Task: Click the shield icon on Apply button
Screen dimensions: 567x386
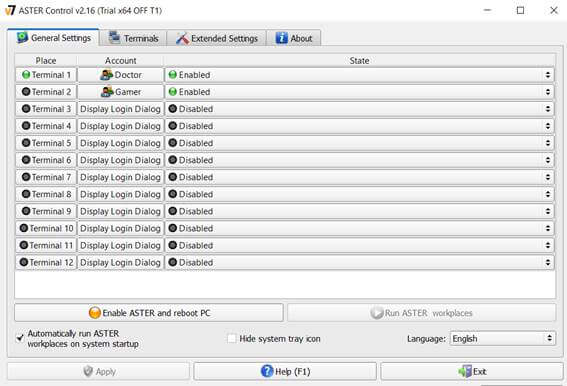Action: [x=88, y=371]
